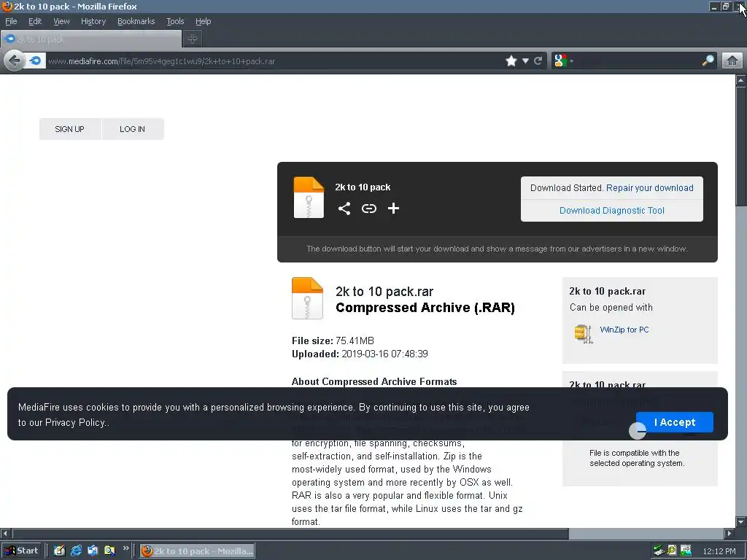Open a new tab with the plus button
Viewport: 747px width, 560px height.
pos(193,39)
